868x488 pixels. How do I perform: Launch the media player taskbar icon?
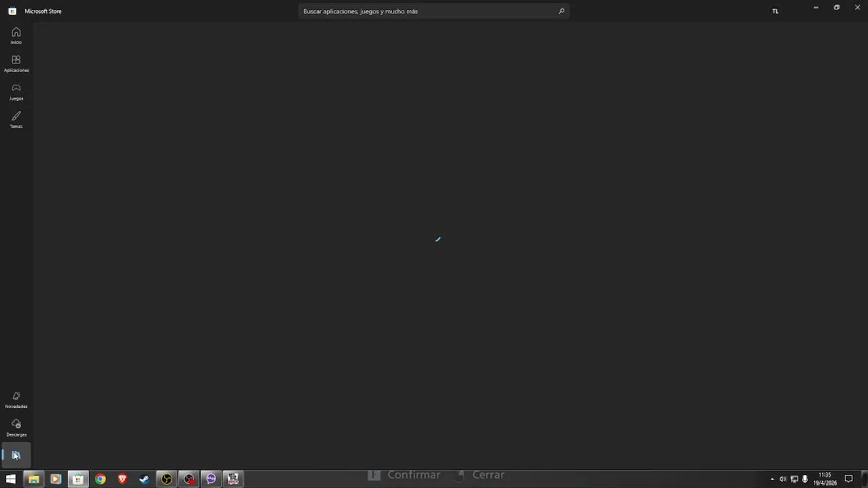point(56,479)
